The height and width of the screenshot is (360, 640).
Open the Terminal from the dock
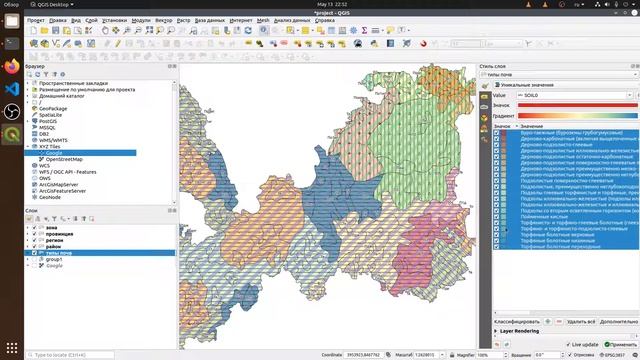[12, 43]
